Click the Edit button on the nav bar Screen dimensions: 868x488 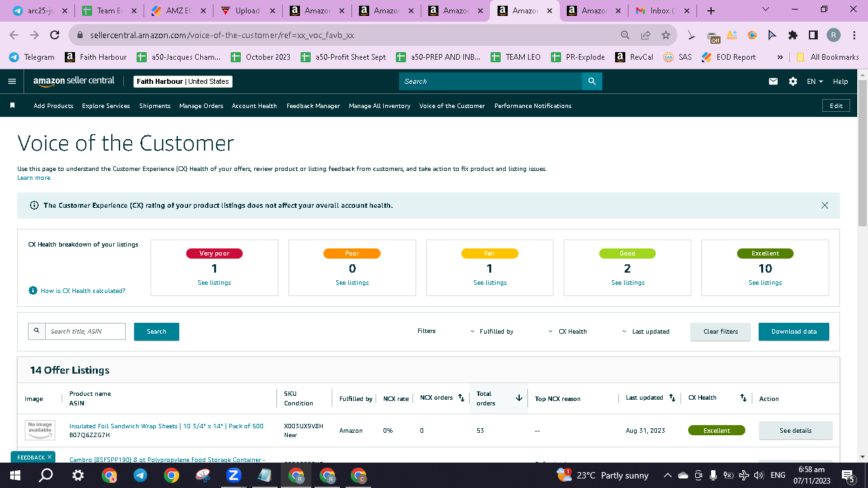click(x=836, y=105)
